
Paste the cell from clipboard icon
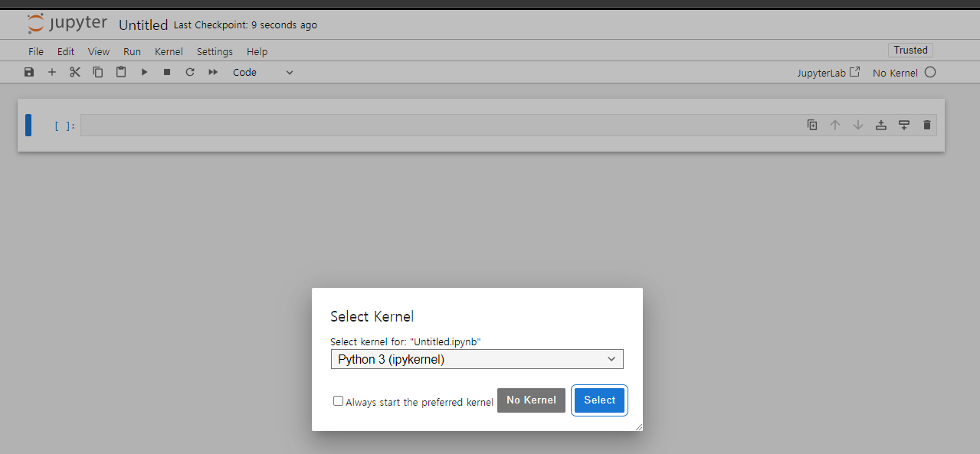tap(121, 72)
